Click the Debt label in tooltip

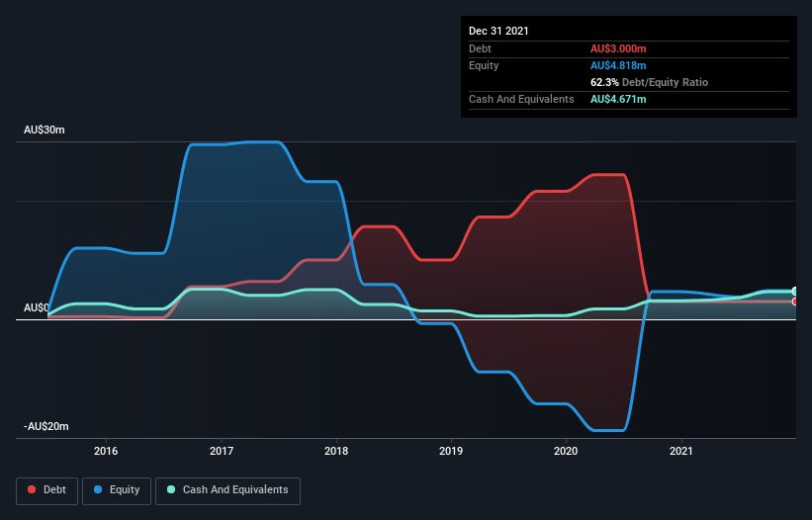click(x=480, y=48)
